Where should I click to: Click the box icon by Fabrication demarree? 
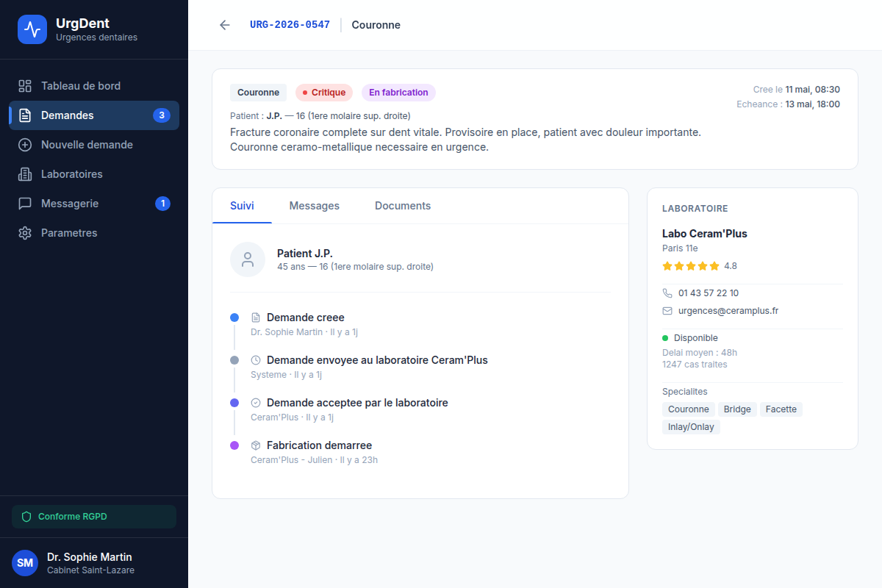click(x=256, y=445)
